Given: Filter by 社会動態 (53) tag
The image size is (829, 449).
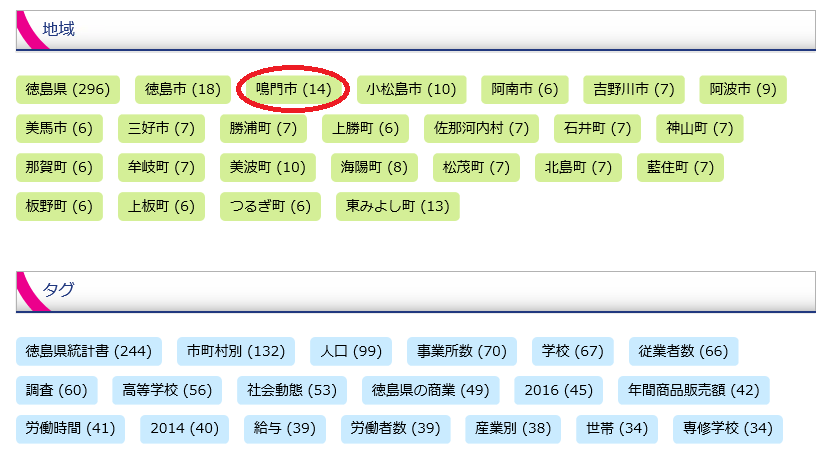Looking at the screenshot, I should [292, 390].
